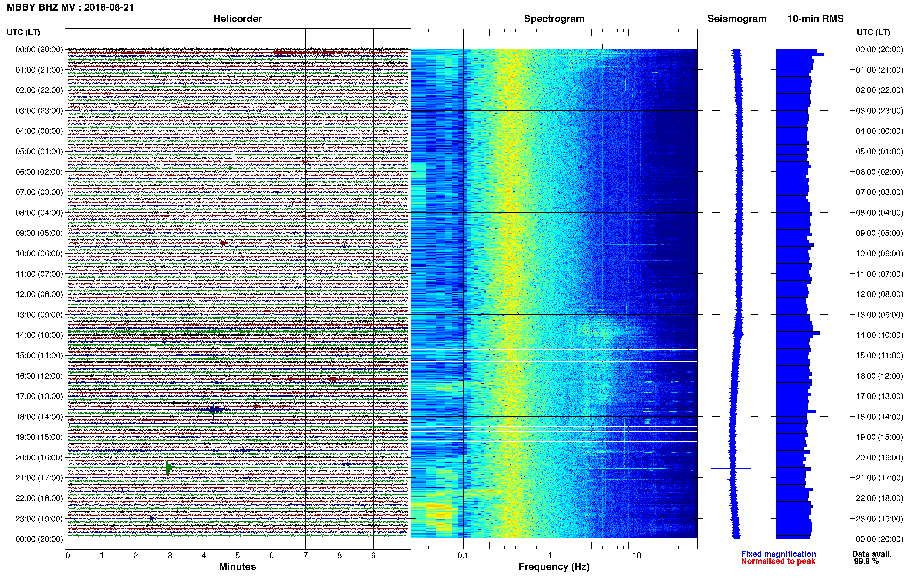Image resolution: width=924 pixels, height=578 pixels.
Task: Click left time label '10:00 (06:00)'
Action: [39, 253]
